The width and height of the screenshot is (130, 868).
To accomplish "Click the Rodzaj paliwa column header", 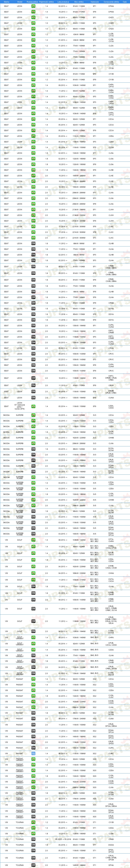I will tap(33, 2).
